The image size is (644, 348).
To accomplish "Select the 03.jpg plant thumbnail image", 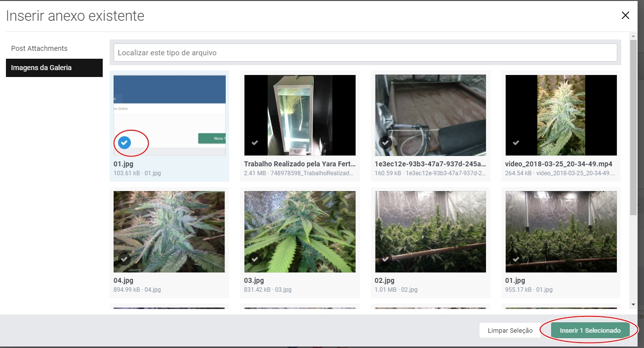I will 300,232.
